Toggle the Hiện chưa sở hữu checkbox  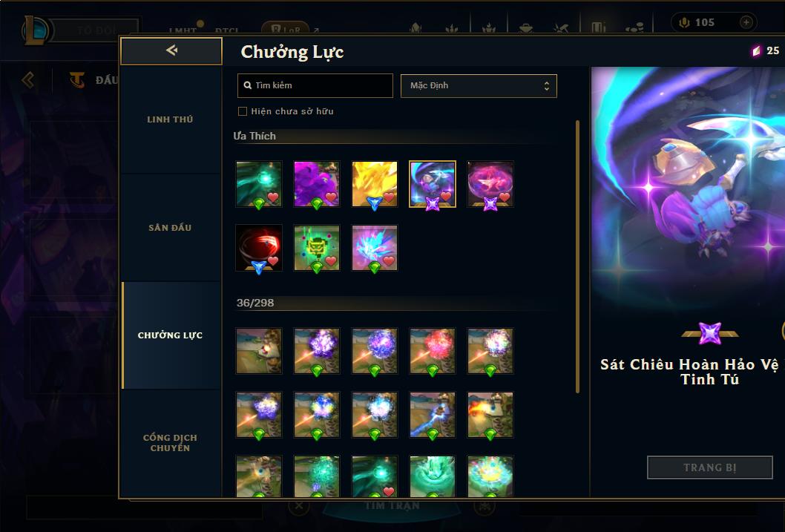(243, 111)
